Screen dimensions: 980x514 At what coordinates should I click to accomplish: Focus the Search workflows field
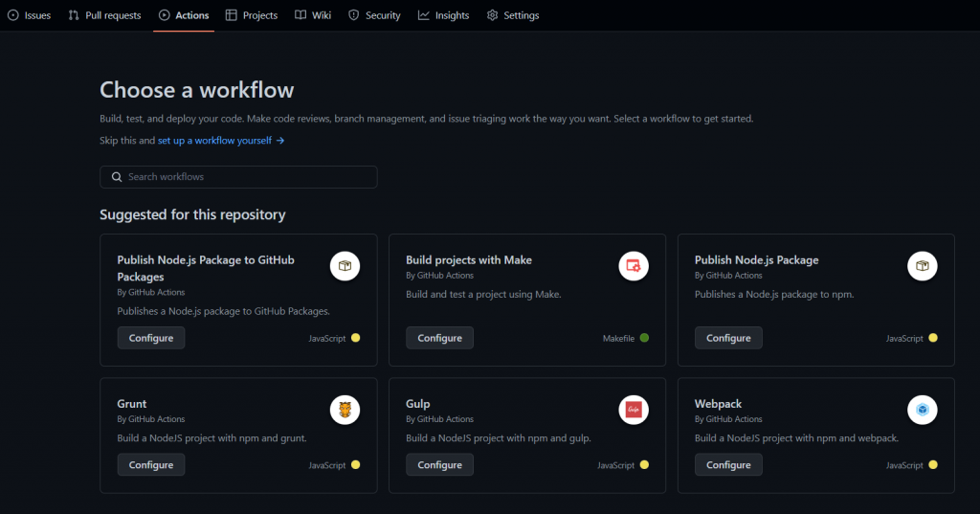pos(238,177)
